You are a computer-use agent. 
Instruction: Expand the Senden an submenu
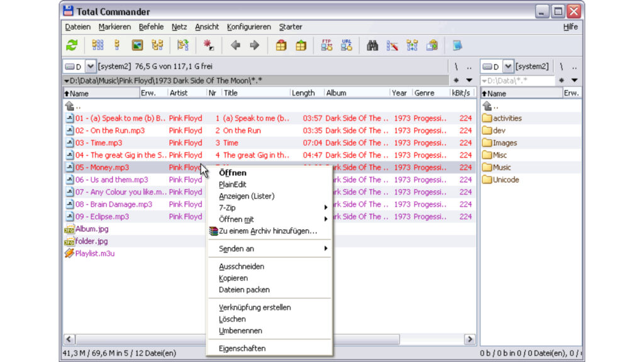pos(269,249)
